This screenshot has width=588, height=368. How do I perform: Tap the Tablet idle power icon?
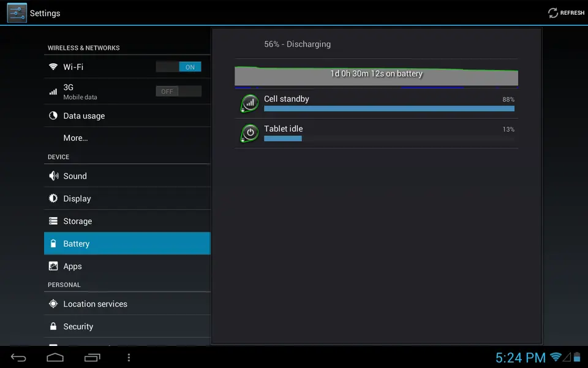[249, 133]
